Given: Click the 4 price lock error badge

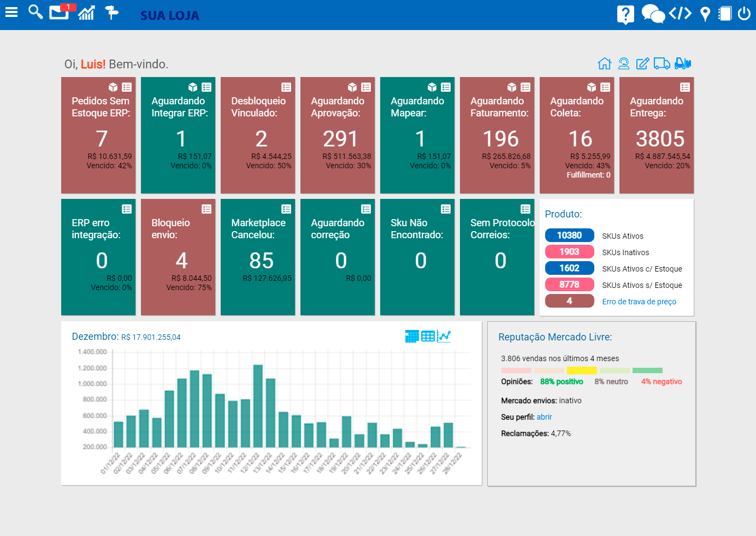Looking at the screenshot, I should [569, 301].
